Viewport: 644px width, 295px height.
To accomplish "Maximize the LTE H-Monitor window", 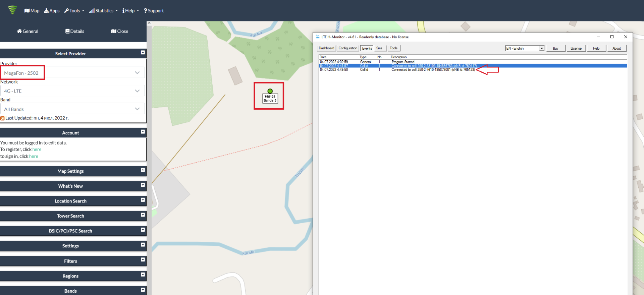I will pyautogui.click(x=612, y=37).
